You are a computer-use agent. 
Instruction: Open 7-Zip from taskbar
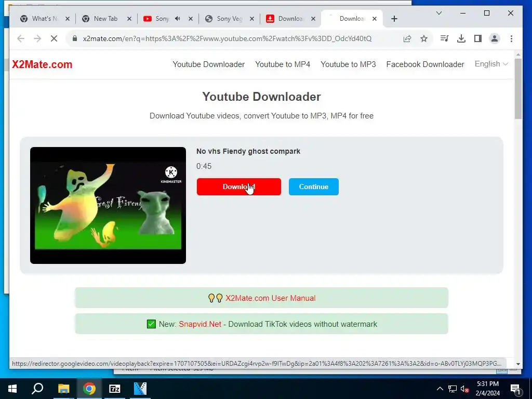[x=115, y=389]
